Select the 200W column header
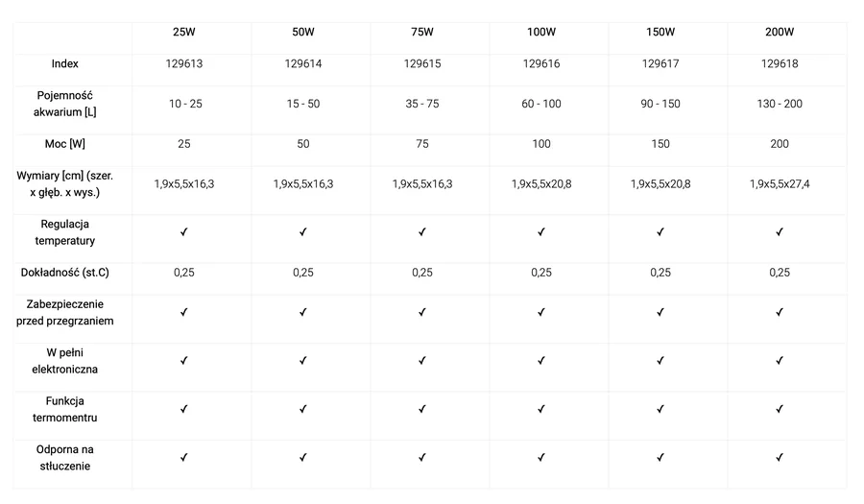This screenshot has height=504, width=864. click(x=780, y=32)
